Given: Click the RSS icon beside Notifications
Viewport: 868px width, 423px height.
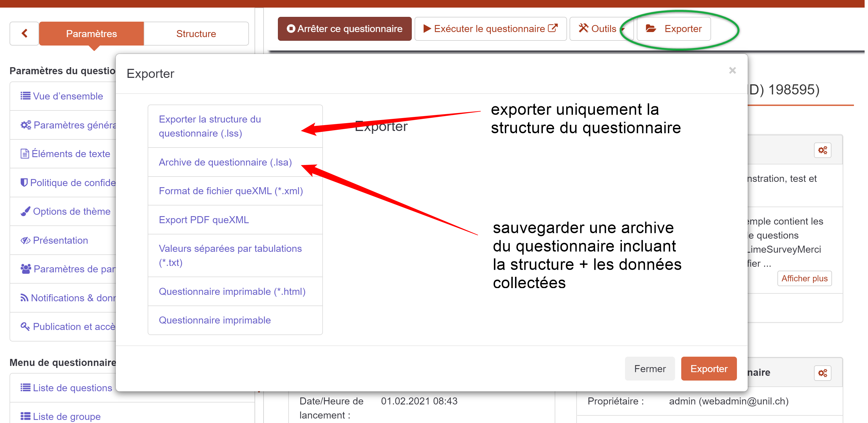Looking at the screenshot, I should [24, 298].
